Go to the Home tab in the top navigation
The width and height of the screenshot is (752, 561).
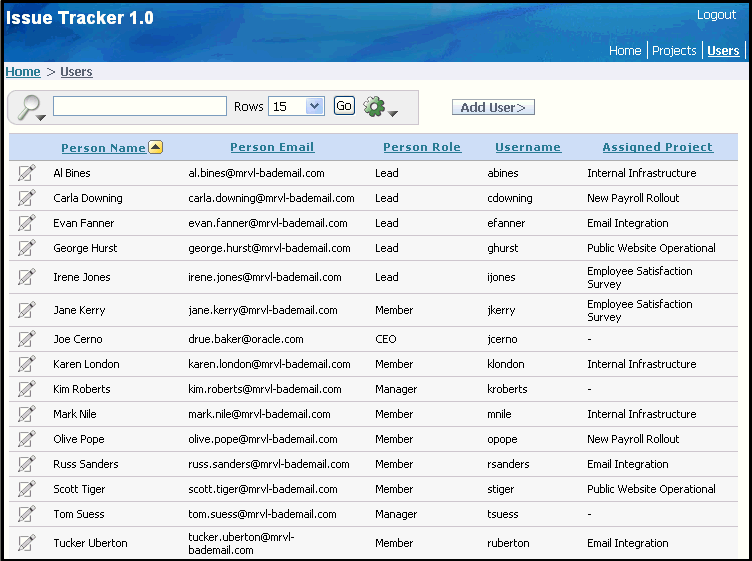[625, 51]
